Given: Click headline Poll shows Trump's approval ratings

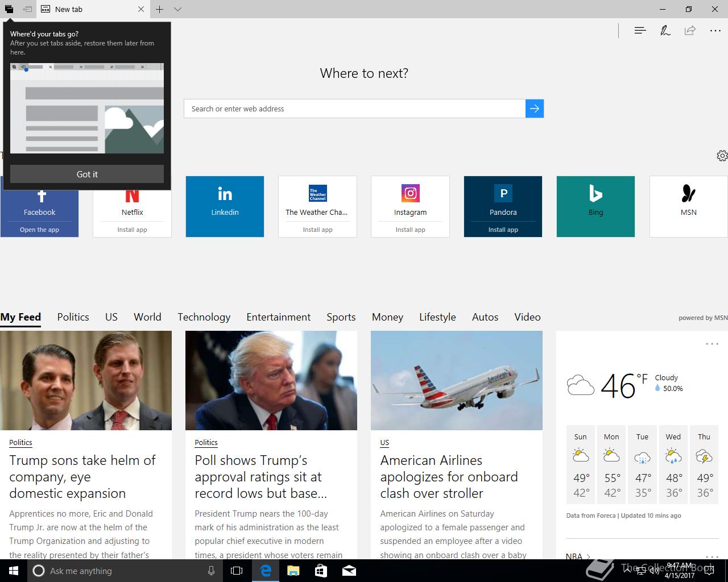Looking at the screenshot, I should coord(261,477).
